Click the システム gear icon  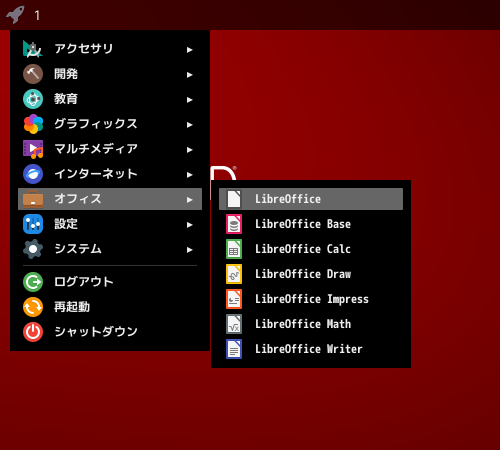pos(33,249)
